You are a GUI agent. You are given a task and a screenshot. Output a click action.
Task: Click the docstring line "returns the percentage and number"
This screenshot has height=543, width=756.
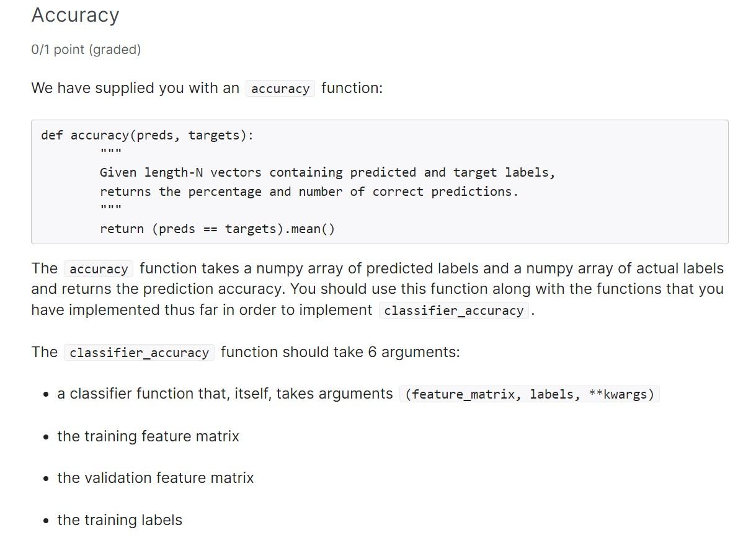click(308, 192)
